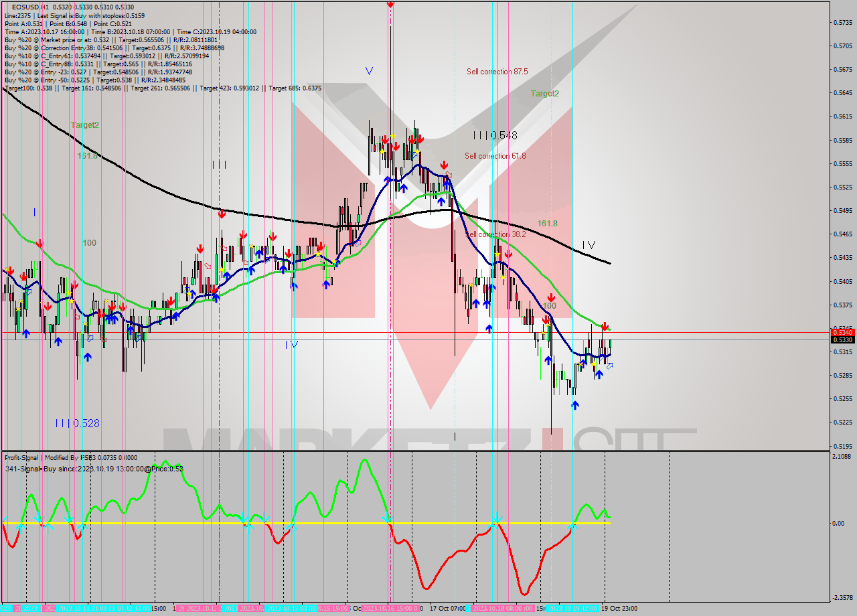Click the black 0.5330 current price tag
Screen dimensions: 857x616
(x=842, y=339)
